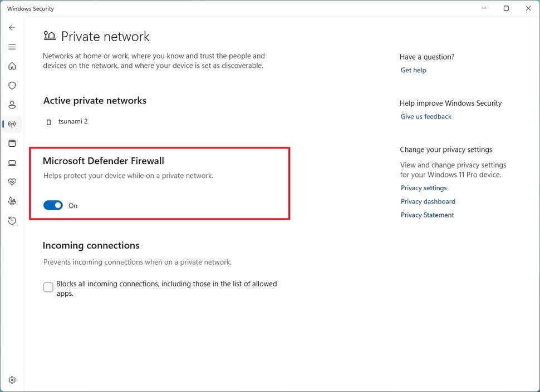Open the Get help link
This screenshot has width=540, height=392.
pos(413,70)
